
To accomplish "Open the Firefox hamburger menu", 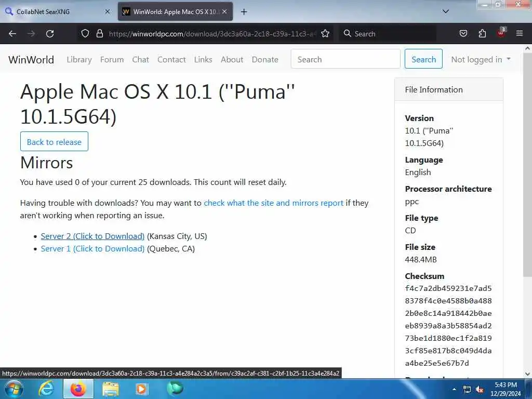I will (x=520, y=33).
